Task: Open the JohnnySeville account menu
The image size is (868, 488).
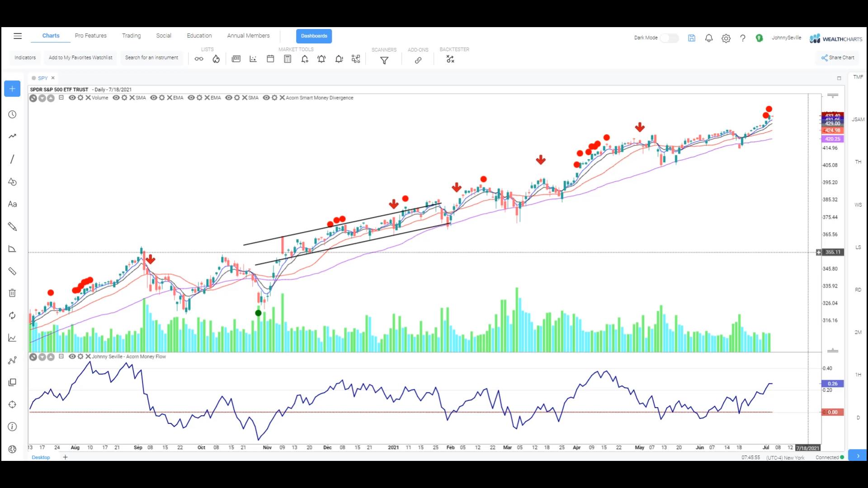Action: click(786, 38)
